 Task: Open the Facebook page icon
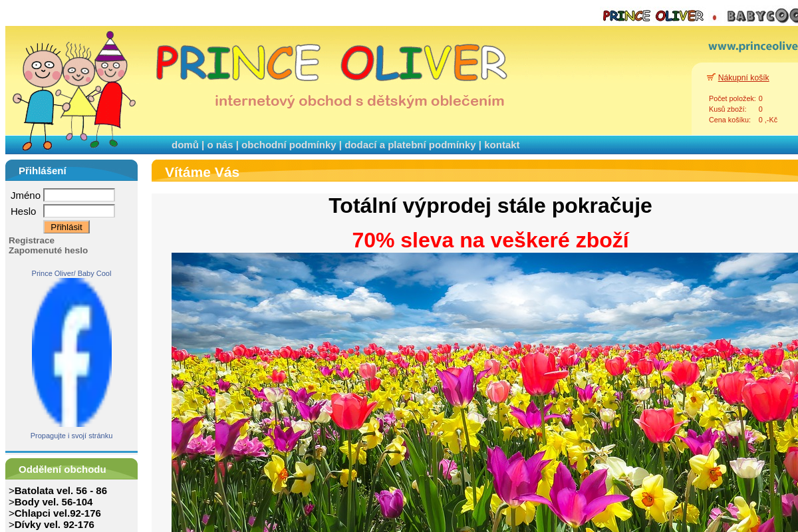[x=71, y=351]
